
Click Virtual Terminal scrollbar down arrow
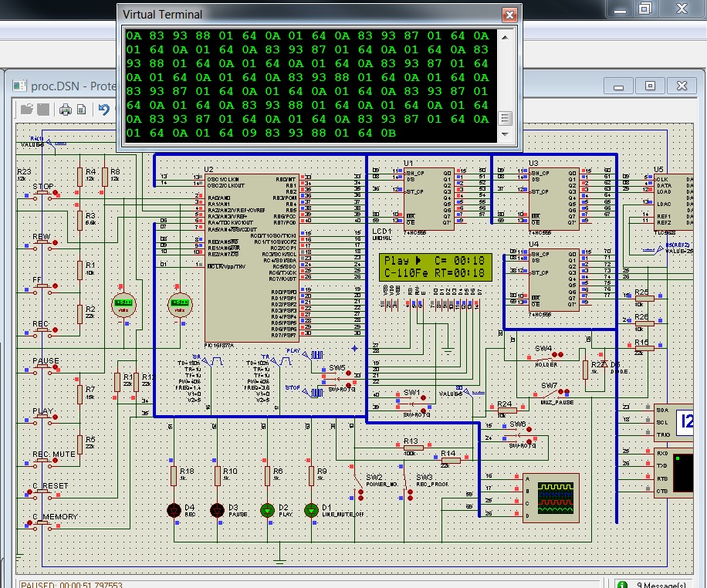click(505, 134)
